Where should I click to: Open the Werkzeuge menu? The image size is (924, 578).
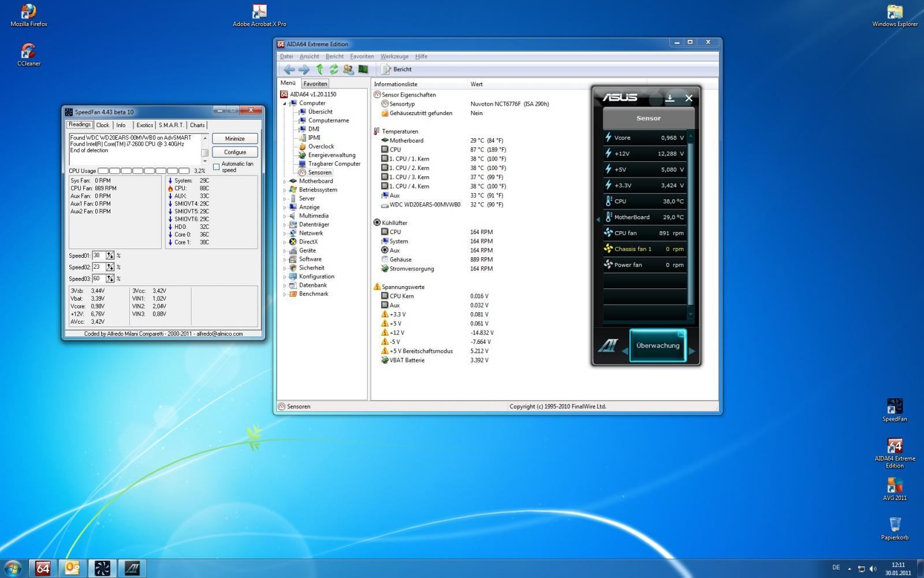[394, 57]
